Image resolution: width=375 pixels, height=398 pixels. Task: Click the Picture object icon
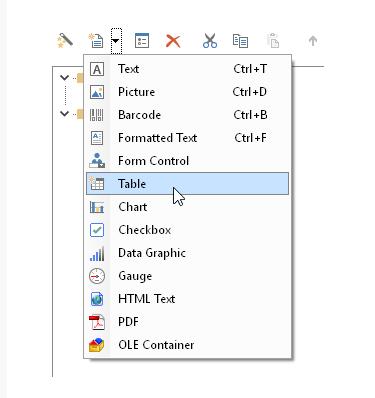coord(97,92)
